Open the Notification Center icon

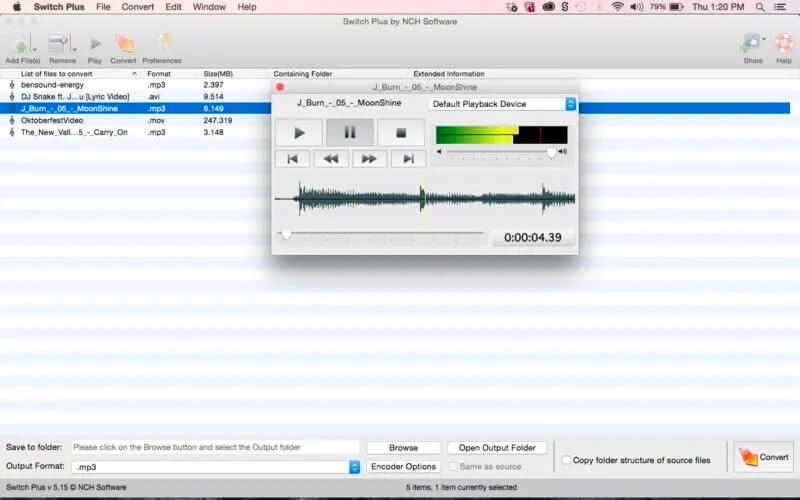pos(780,7)
